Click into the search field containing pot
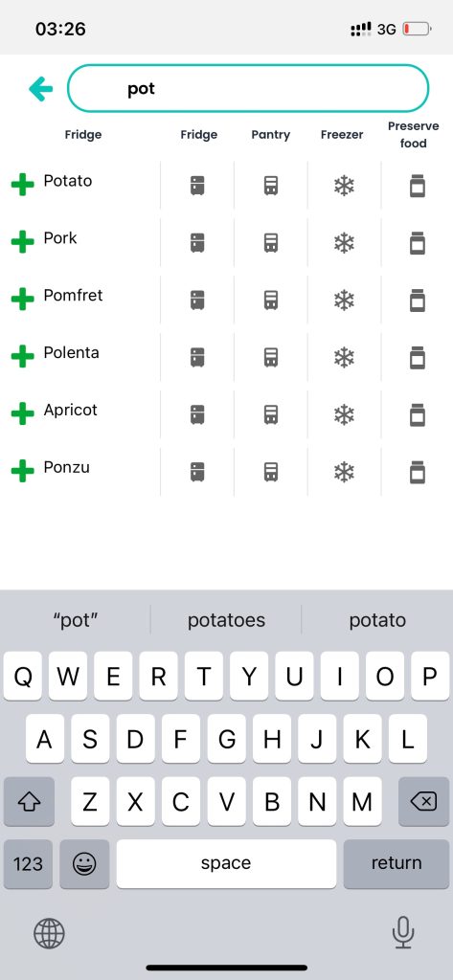The image size is (453, 980). [x=248, y=88]
